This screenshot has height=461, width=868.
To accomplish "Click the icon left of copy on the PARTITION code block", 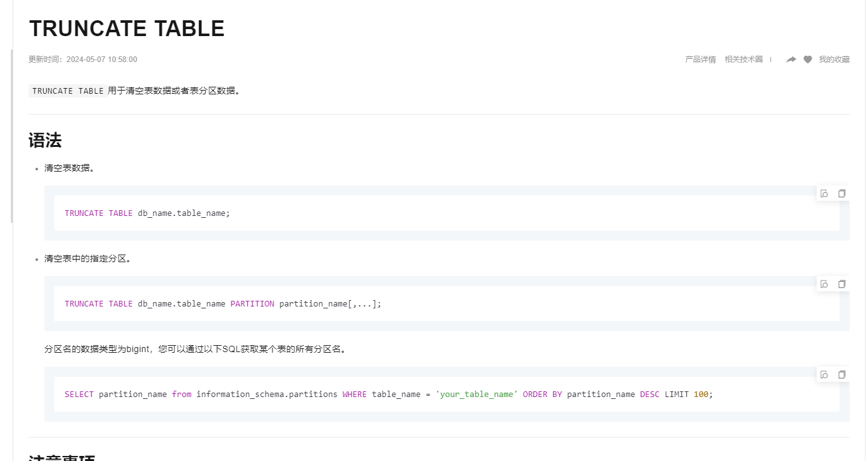I will pos(824,284).
